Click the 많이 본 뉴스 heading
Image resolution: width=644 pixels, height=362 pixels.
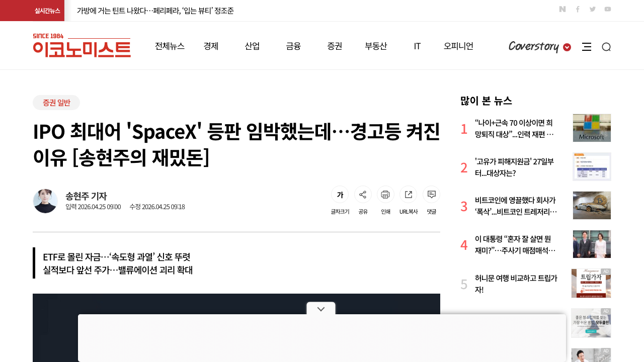(486, 101)
